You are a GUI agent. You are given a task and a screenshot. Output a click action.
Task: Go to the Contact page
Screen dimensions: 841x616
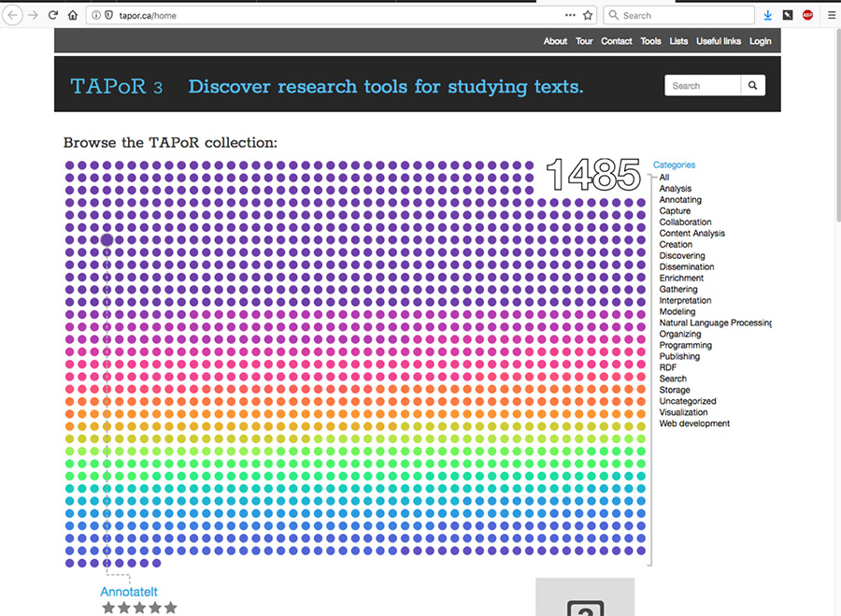pos(617,41)
